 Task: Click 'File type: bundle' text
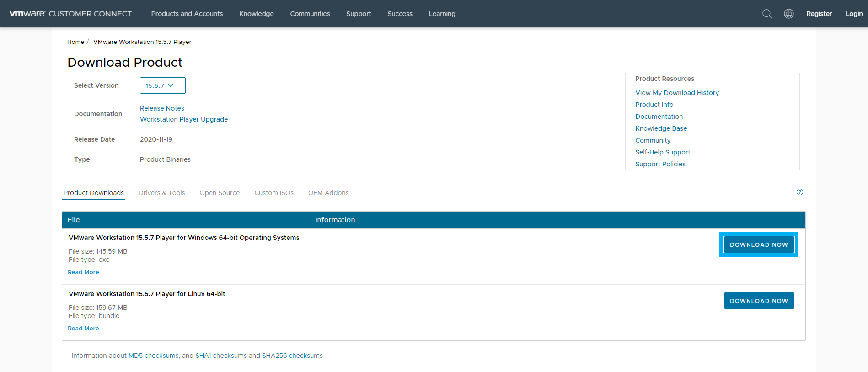click(94, 316)
